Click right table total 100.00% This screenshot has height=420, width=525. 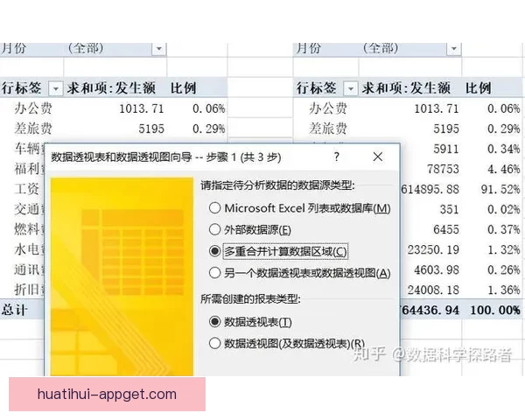(495, 310)
